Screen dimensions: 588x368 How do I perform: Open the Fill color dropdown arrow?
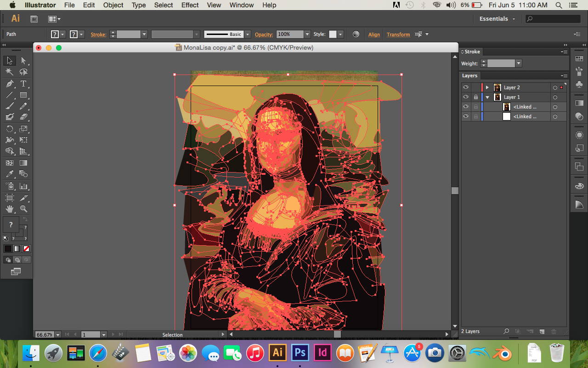[63, 34]
